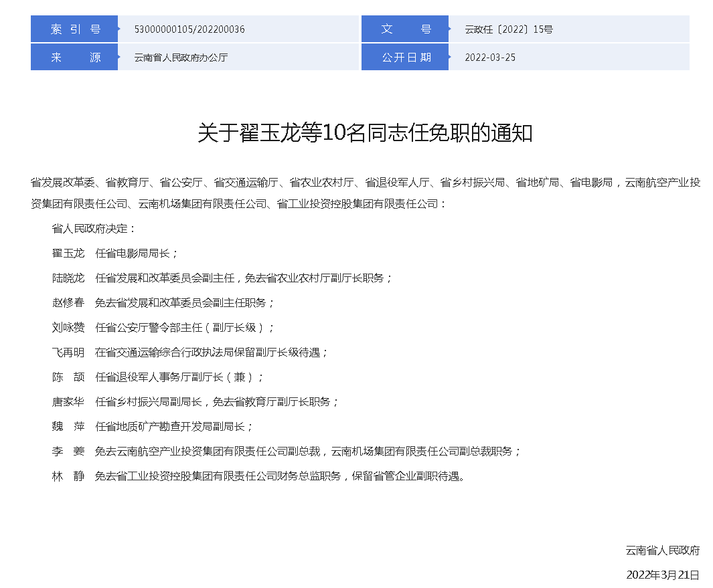Select the publish date 2022-03-25
Image resolution: width=713 pixels, height=588 pixels.
(490, 58)
